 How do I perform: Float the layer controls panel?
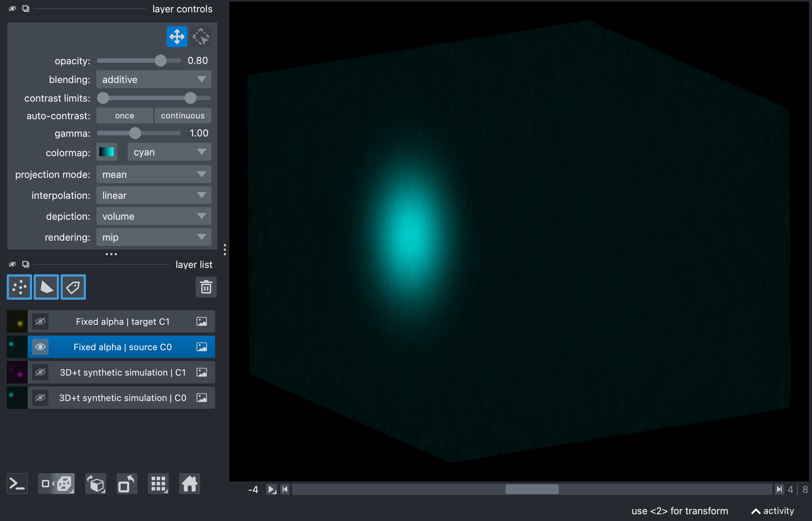pos(26,9)
